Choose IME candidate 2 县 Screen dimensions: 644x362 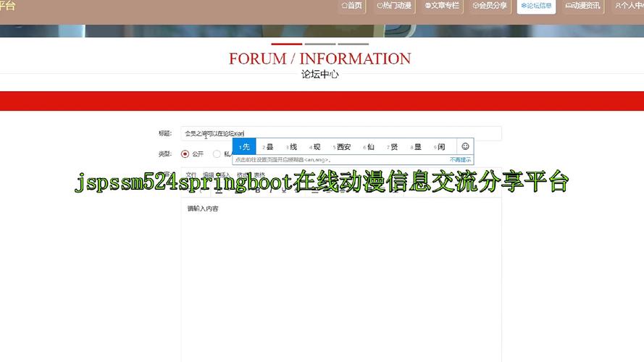point(268,147)
